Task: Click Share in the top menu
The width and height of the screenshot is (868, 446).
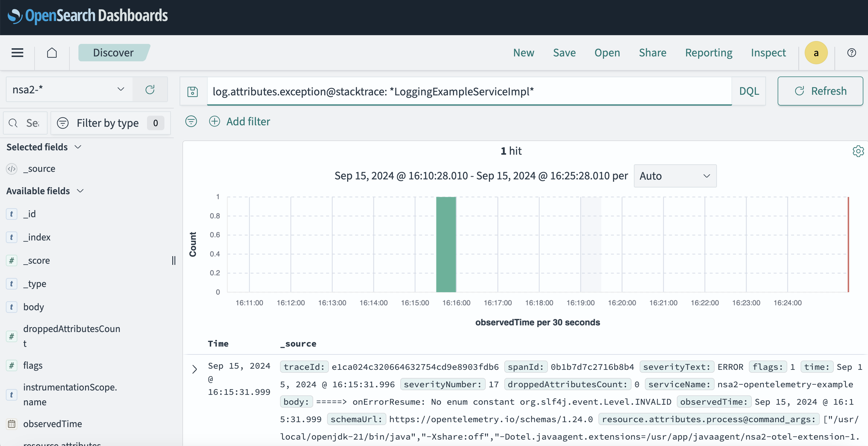Action: pos(652,53)
